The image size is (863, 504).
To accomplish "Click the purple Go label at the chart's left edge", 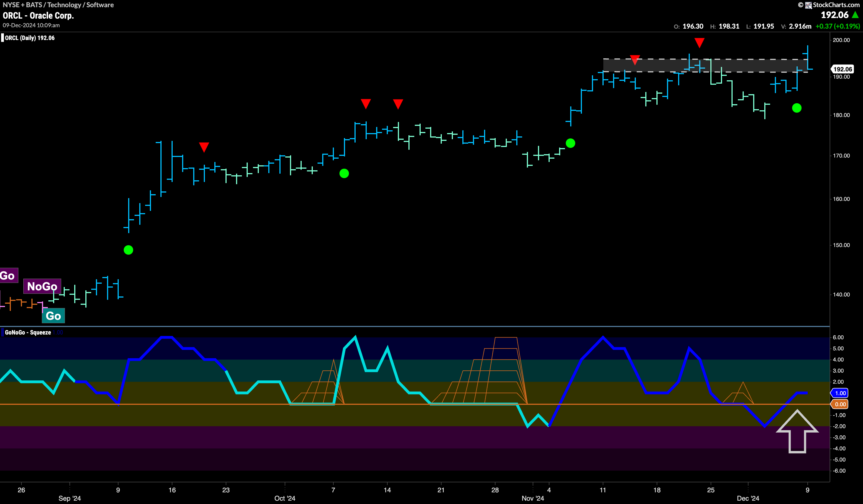I will point(8,275).
